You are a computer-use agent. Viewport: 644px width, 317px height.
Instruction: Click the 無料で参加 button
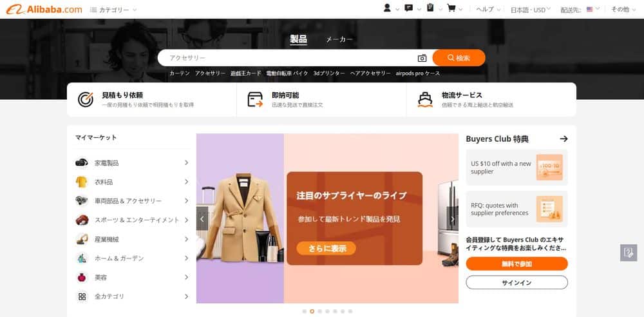[x=516, y=264]
